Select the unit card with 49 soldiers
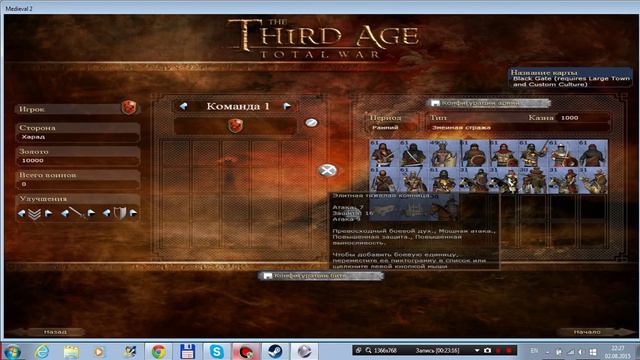Viewport: 640px width, 360px height. point(443,153)
